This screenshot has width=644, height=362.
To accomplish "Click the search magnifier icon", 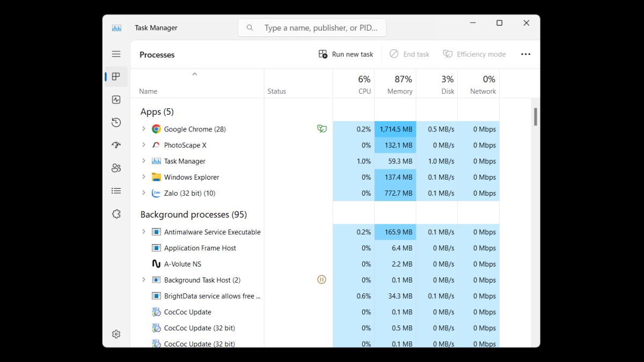I will (x=250, y=28).
